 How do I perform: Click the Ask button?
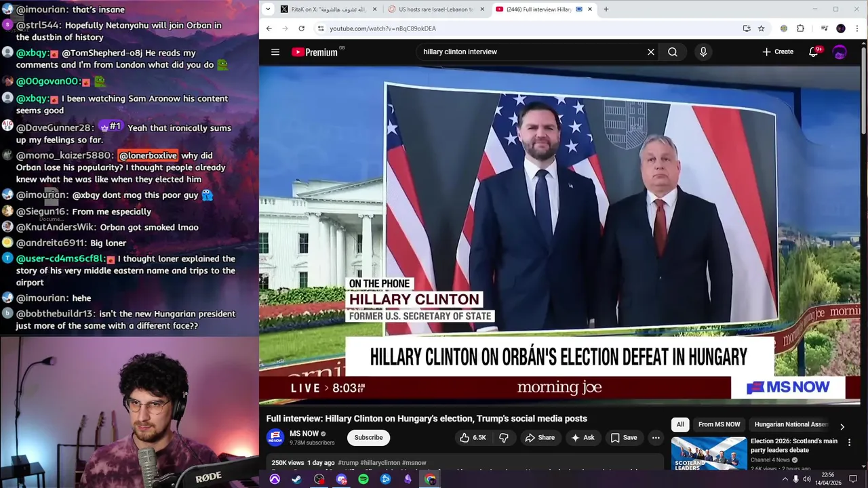583,438
